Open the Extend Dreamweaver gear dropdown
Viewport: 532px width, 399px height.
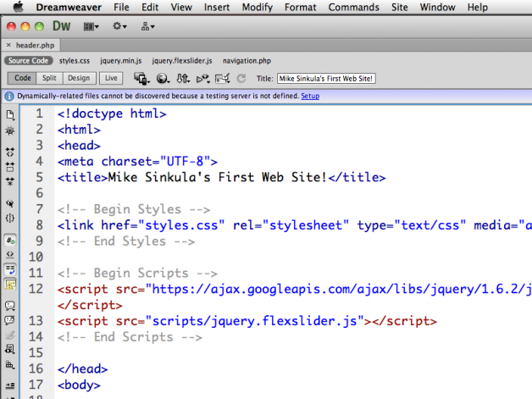119,26
